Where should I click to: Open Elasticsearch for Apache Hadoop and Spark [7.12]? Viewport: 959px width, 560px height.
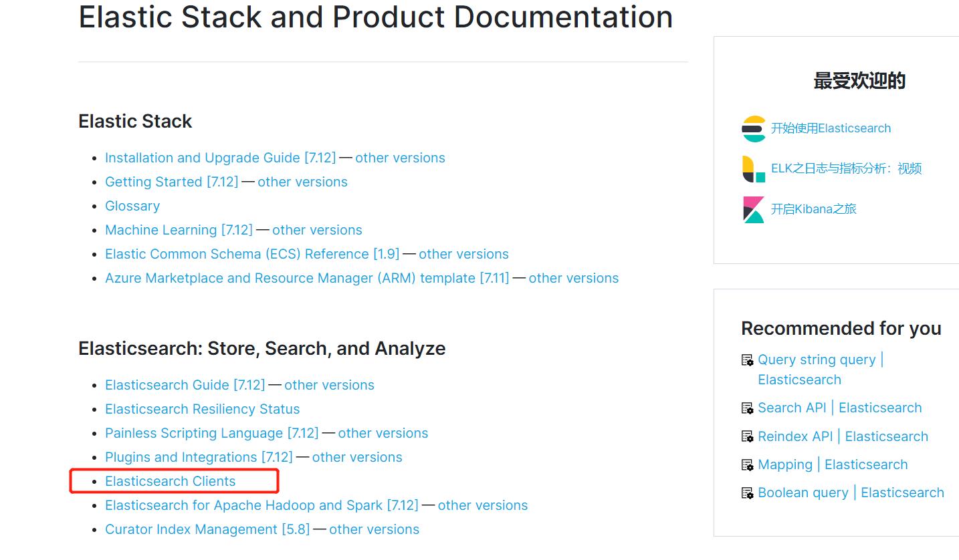click(x=261, y=505)
